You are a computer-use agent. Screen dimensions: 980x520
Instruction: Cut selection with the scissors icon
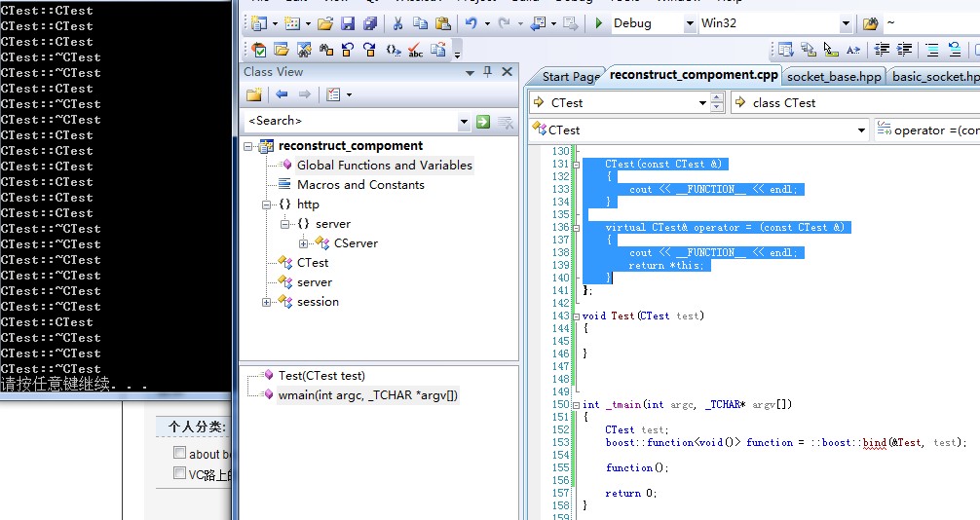click(397, 23)
